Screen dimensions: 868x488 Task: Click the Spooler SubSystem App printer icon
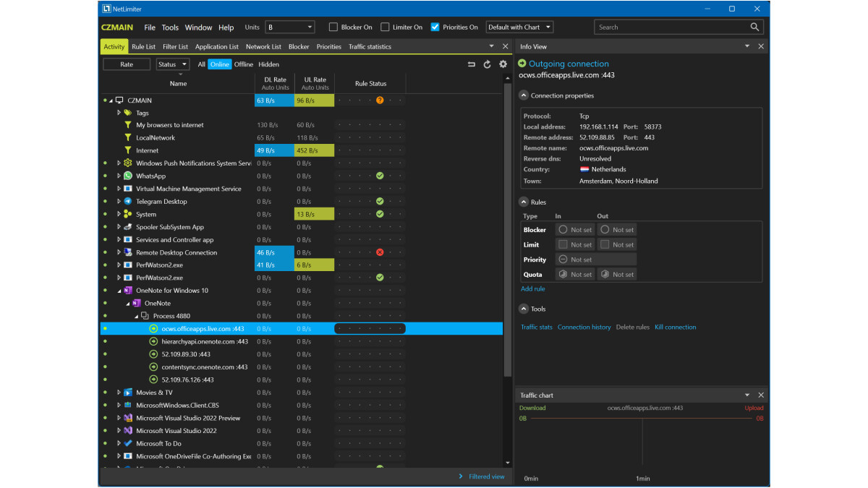point(128,227)
